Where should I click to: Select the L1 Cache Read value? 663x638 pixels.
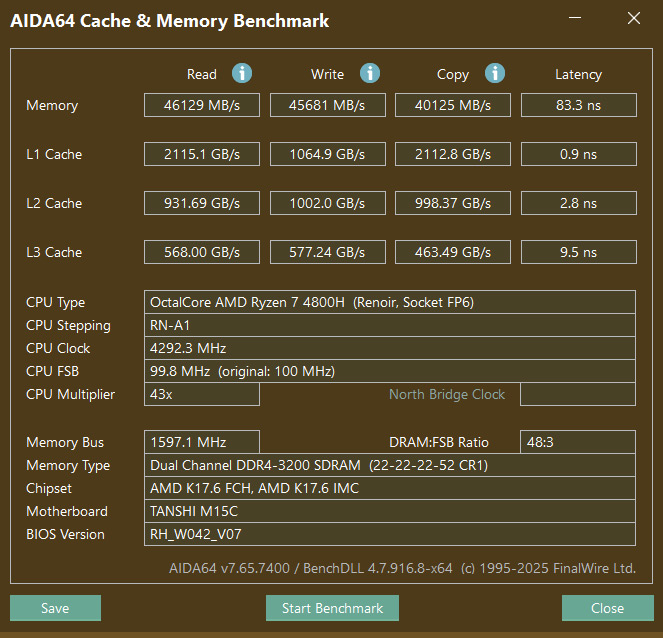click(x=202, y=154)
